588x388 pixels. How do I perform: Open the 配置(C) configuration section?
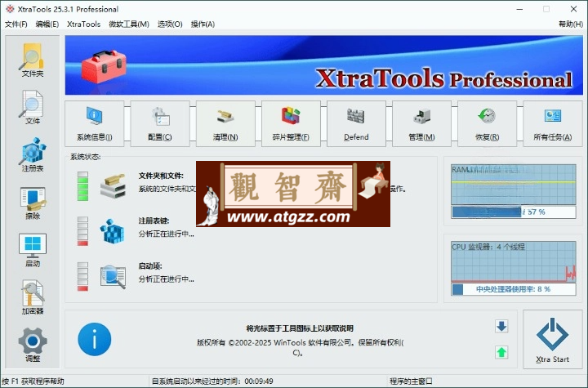(x=160, y=124)
